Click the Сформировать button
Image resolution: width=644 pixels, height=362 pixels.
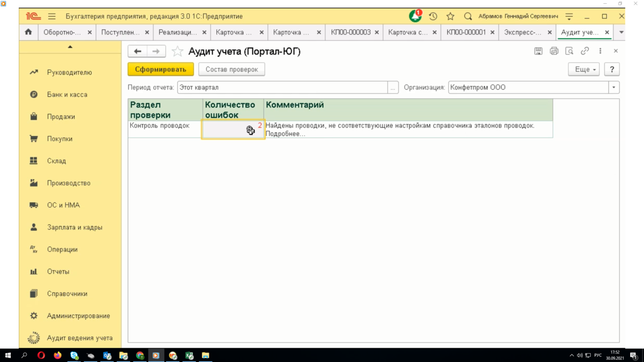pyautogui.click(x=160, y=69)
